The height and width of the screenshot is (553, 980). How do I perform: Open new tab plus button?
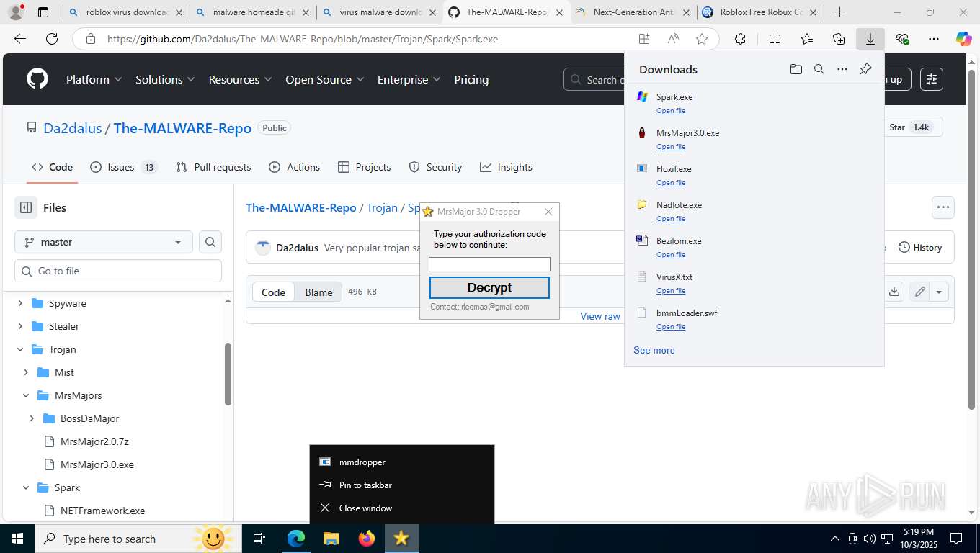point(839,12)
